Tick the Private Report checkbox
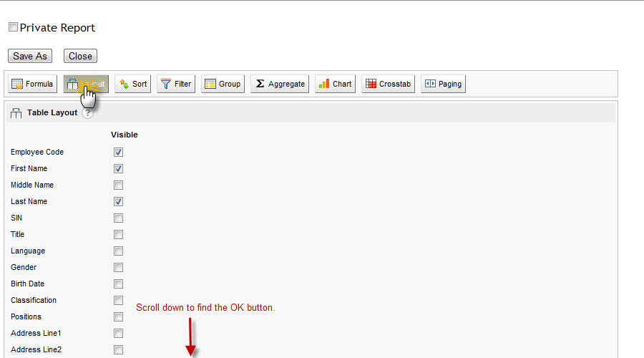 13,27
